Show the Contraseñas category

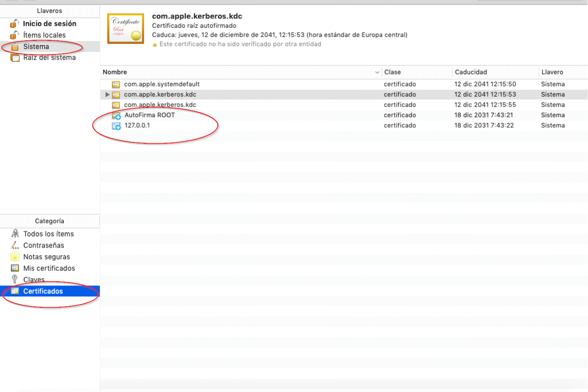43,246
